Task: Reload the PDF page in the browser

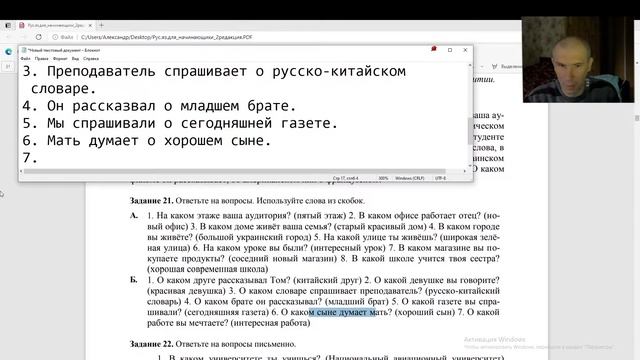Action: point(38,37)
